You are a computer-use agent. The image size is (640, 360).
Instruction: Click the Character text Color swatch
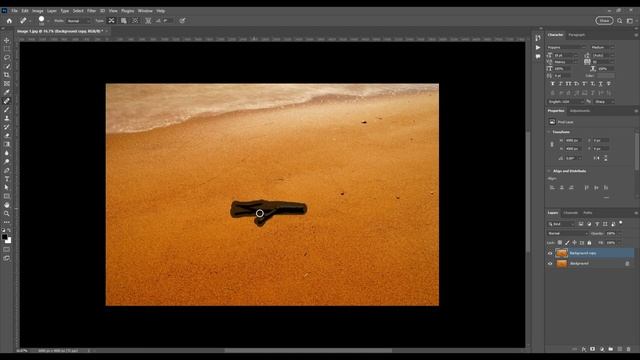pyautogui.click(x=606, y=76)
